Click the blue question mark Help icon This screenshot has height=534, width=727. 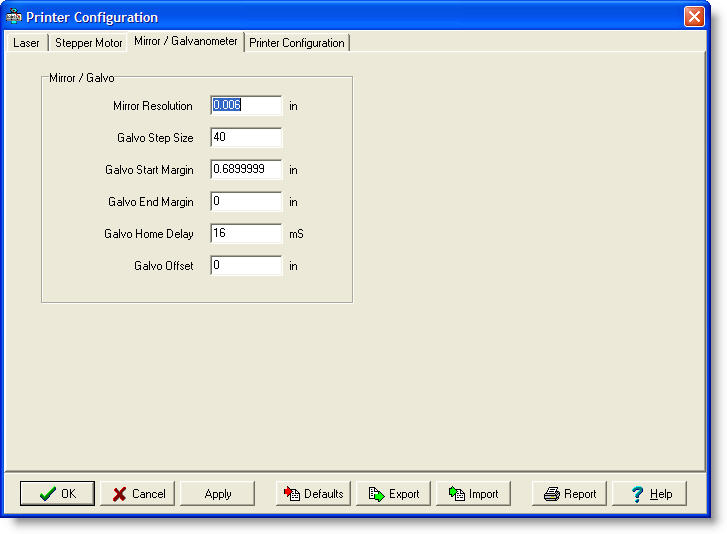(638, 494)
